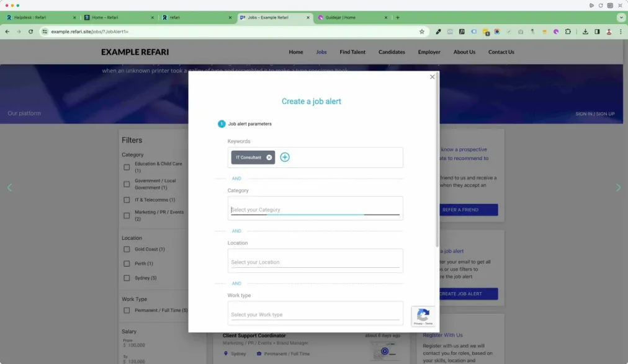
Task: Open the Jobs nav item
Action: point(321,52)
